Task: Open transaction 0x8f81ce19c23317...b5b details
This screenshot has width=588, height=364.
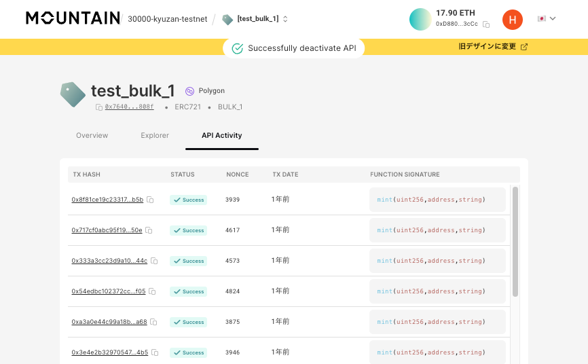Action: point(107,200)
